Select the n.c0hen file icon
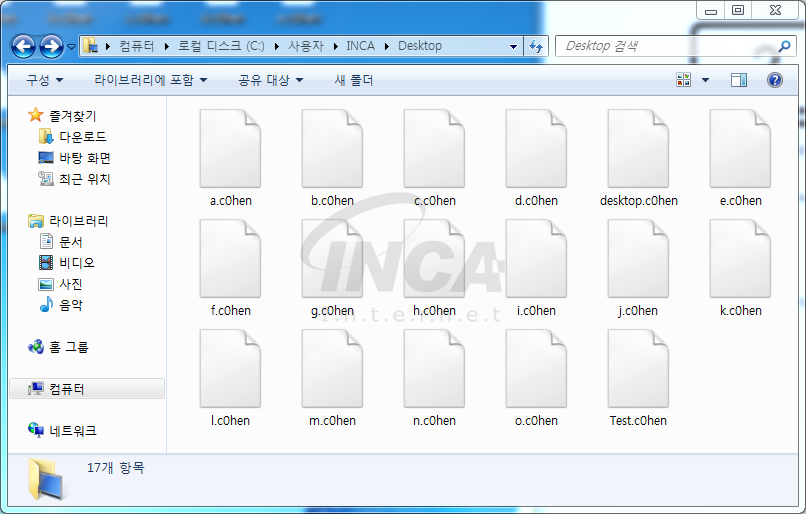The image size is (806, 514). pyautogui.click(x=434, y=369)
